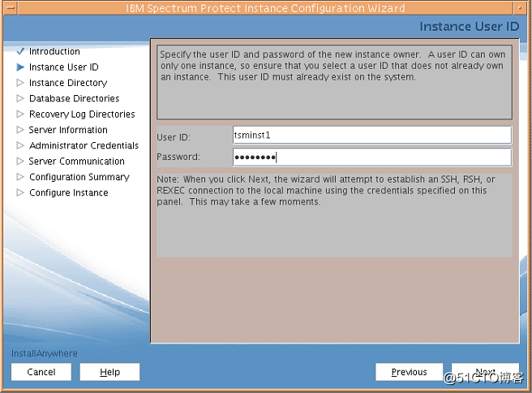Click the wizard window title text
The height and width of the screenshot is (393, 532).
(265, 8)
